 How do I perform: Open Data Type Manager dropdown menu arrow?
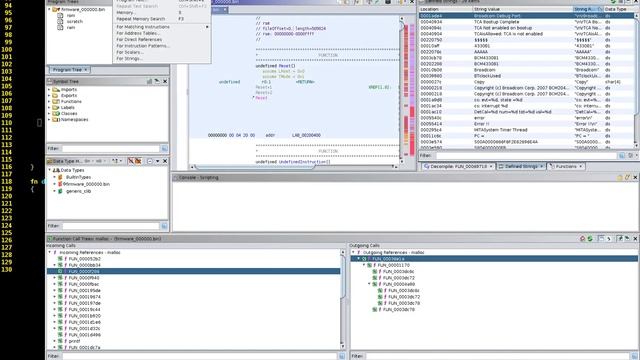tap(158, 161)
